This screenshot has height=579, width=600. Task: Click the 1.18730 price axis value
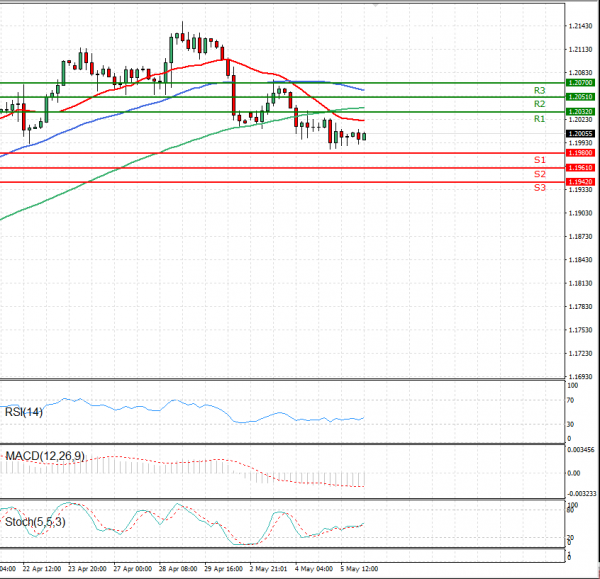pos(580,237)
